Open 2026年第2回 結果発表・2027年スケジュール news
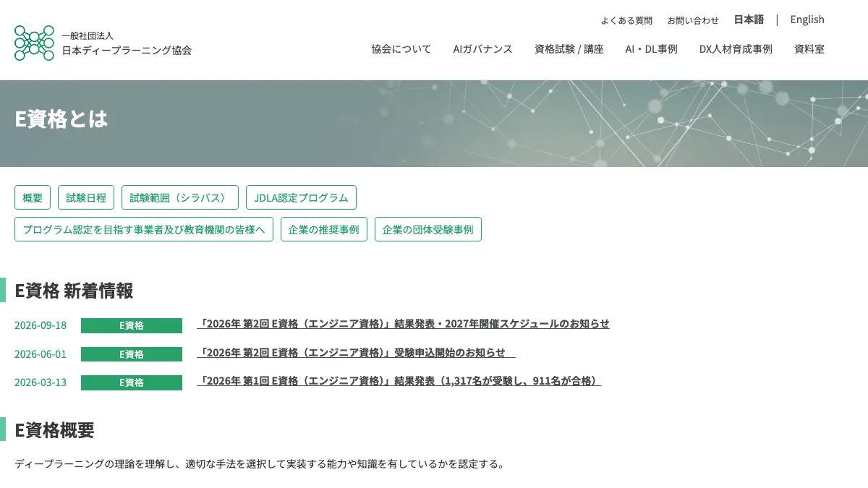The height and width of the screenshot is (488, 868). [403, 324]
